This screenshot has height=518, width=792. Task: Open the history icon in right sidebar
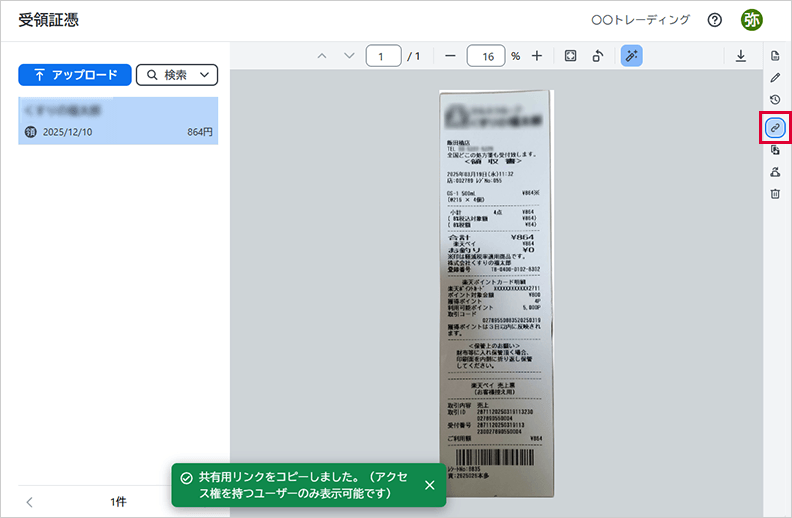775,100
